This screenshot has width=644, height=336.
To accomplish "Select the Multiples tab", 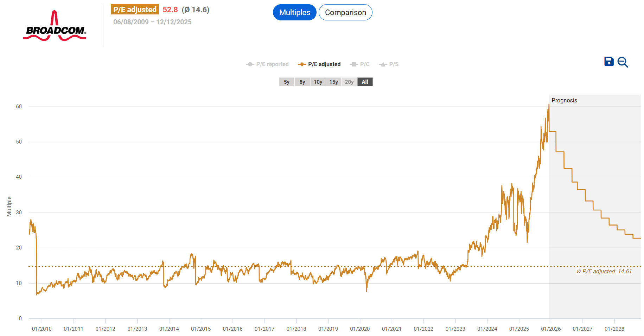I will [294, 12].
